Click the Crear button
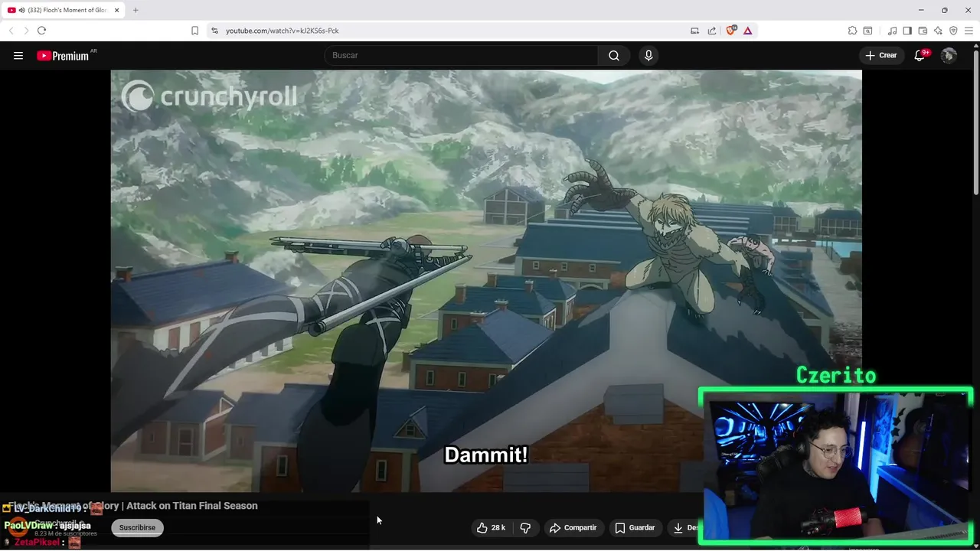 coord(881,55)
